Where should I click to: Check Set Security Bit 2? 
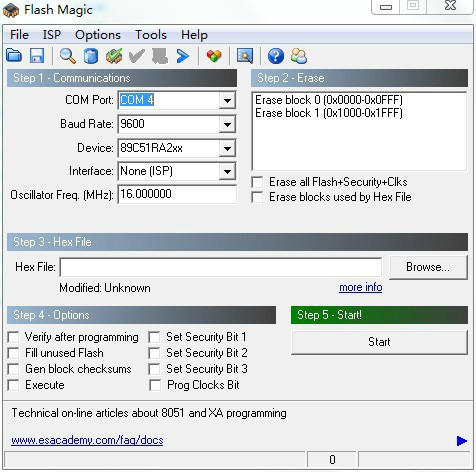[155, 353]
